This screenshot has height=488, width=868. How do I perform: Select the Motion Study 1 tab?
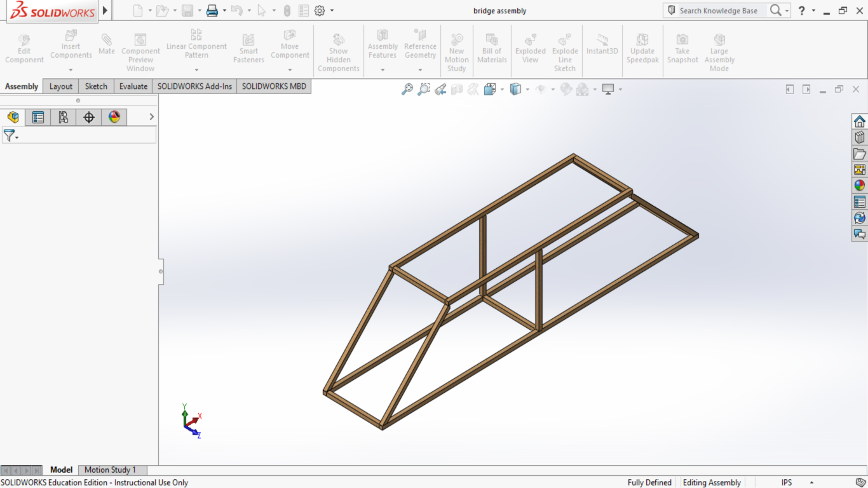pyautogui.click(x=110, y=470)
